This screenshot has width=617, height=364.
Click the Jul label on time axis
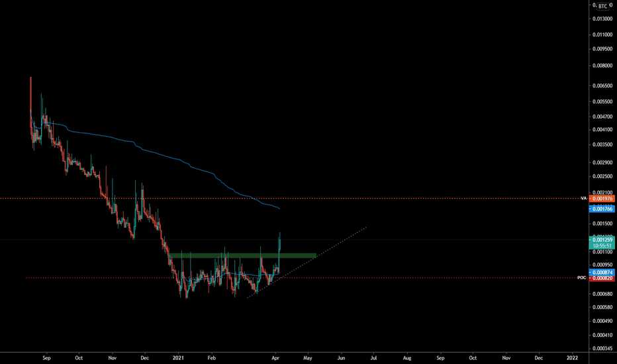[373, 358]
